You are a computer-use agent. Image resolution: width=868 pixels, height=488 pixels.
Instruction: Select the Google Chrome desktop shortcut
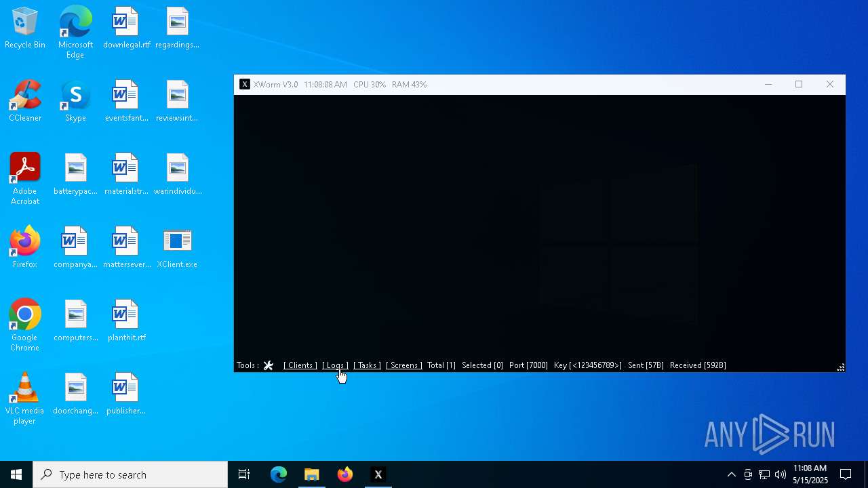25,325
